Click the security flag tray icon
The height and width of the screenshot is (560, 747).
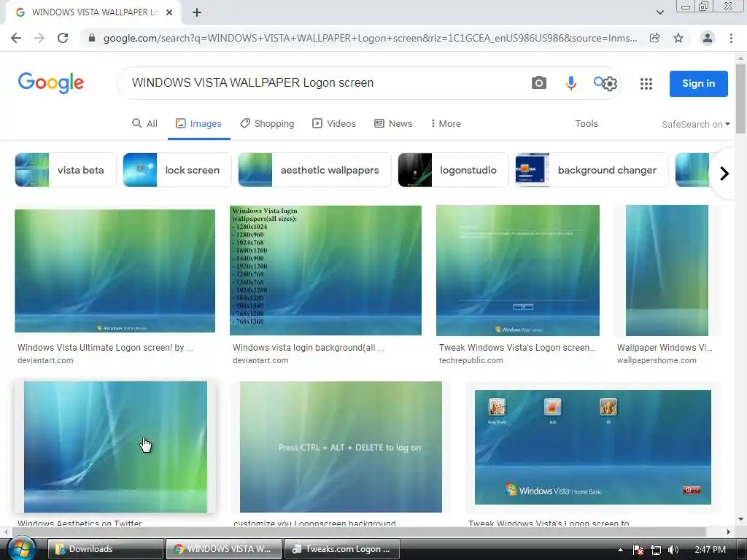pos(638,550)
